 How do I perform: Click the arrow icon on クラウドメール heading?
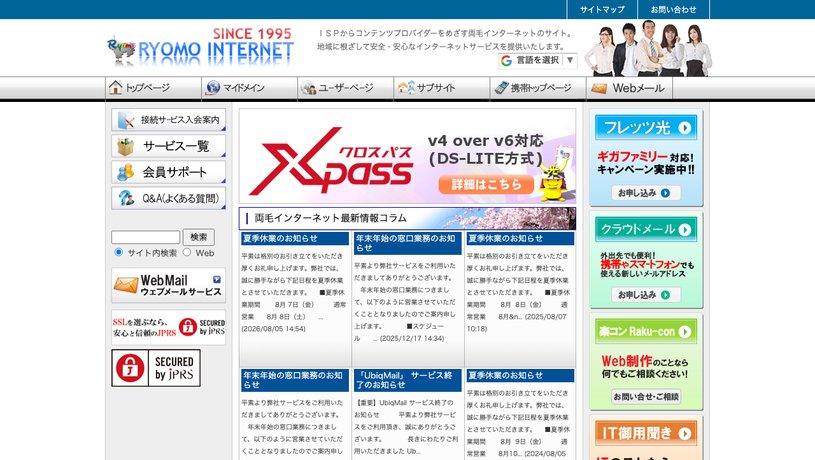[x=685, y=230]
